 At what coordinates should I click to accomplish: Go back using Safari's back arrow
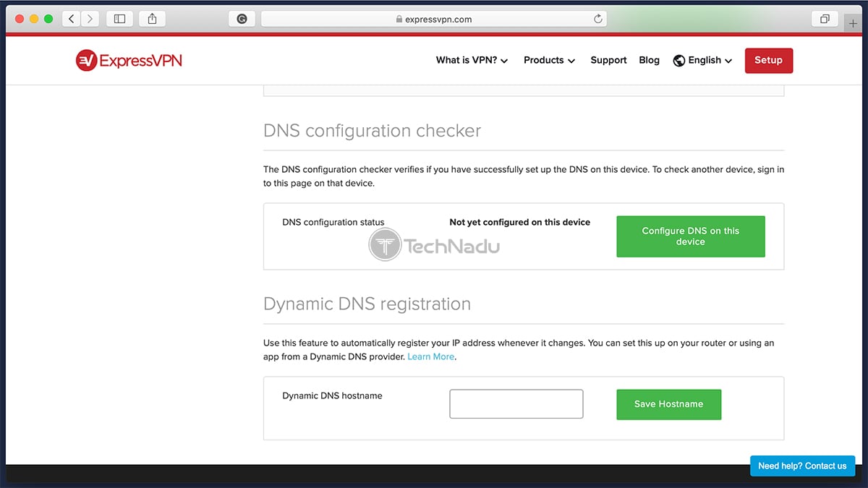point(72,19)
